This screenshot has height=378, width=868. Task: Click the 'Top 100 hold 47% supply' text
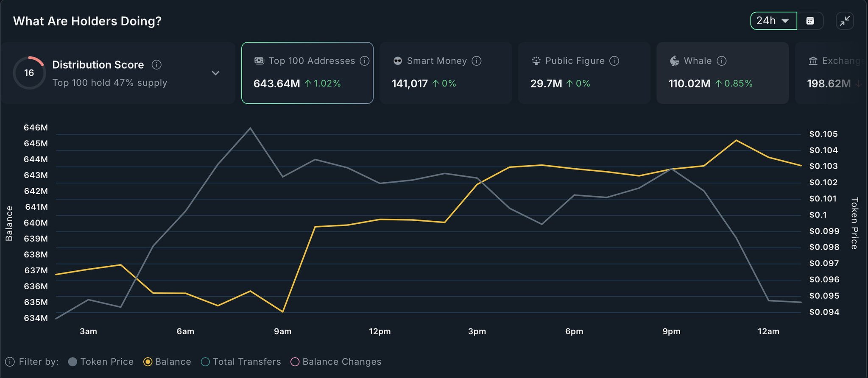110,83
